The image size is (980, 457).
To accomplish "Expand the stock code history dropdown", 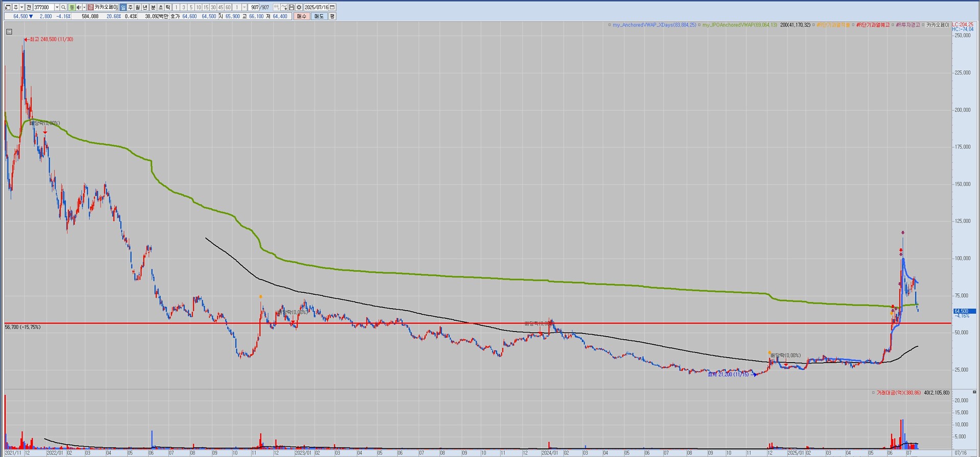I will click(x=57, y=8).
